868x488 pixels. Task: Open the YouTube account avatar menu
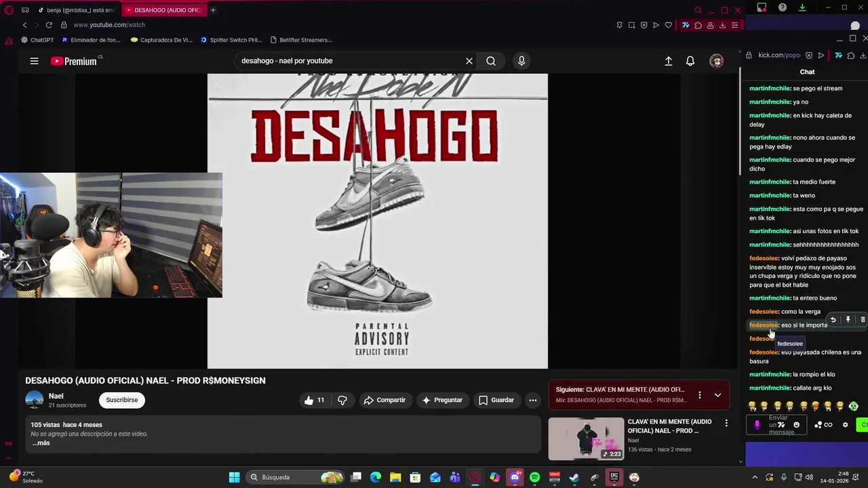pyautogui.click(x=717, y=61)
